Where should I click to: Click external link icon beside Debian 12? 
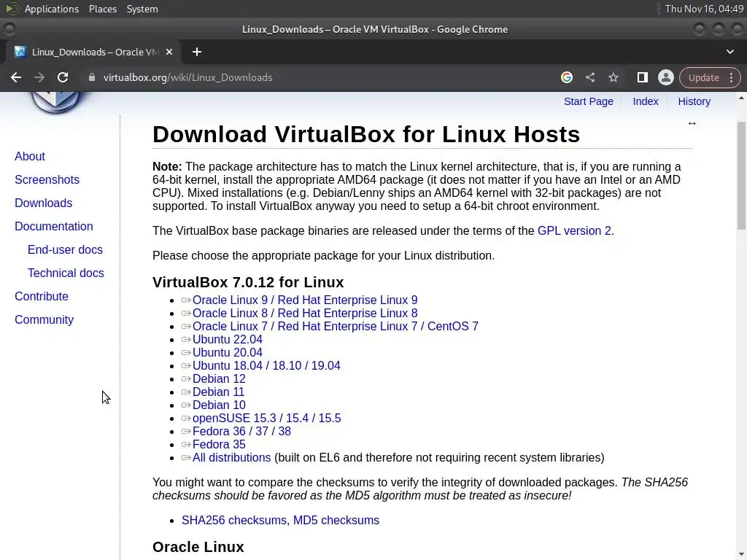coord(186,379)
